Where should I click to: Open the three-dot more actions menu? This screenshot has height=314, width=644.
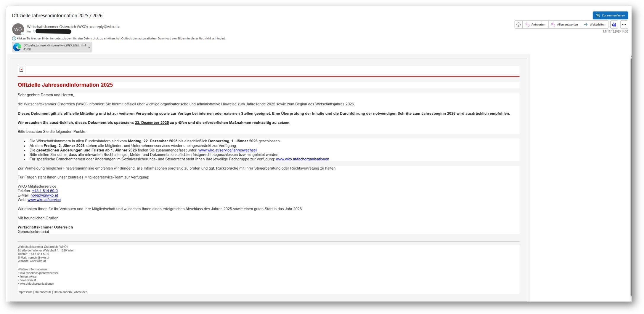pos(624,25)
